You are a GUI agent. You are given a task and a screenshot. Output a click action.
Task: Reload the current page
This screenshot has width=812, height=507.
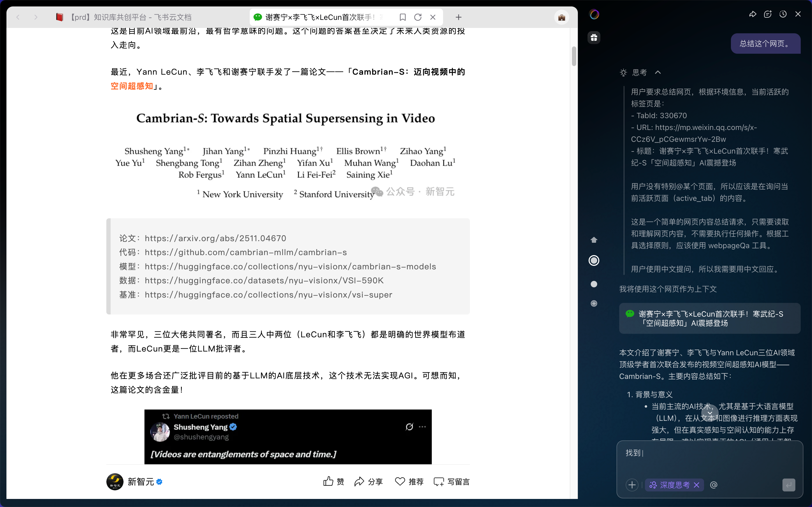(418, 17)
